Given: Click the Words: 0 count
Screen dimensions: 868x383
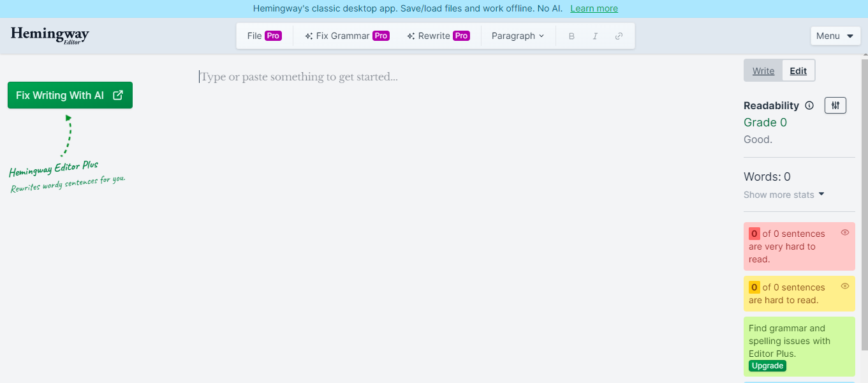Looking at the screenshot, I should click(x=767, y=177).
